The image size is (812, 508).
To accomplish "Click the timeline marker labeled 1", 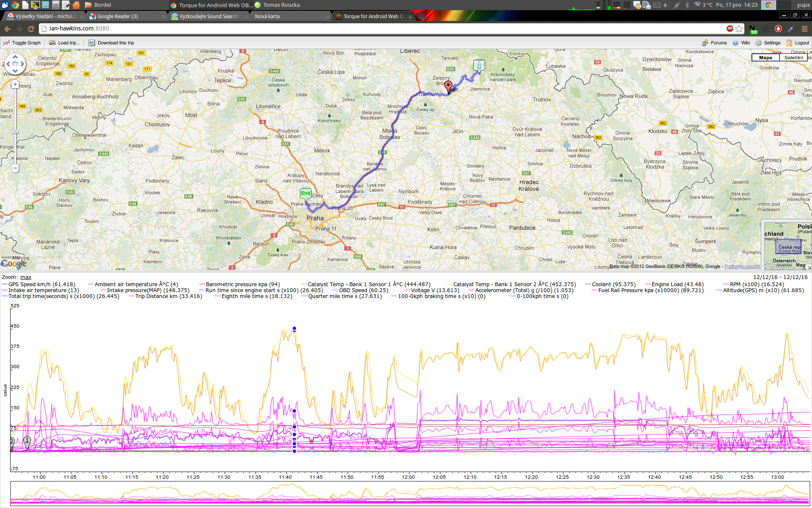I will point(27,442).
